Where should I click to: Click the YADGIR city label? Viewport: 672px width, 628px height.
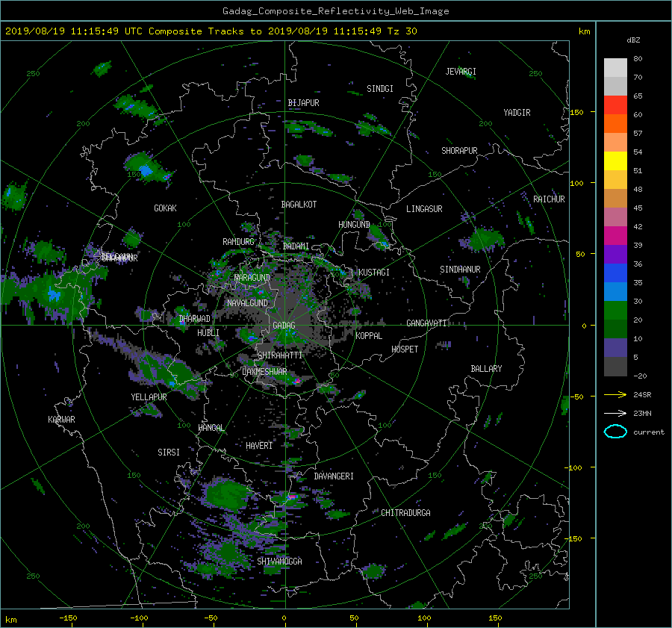click(517, 113)
